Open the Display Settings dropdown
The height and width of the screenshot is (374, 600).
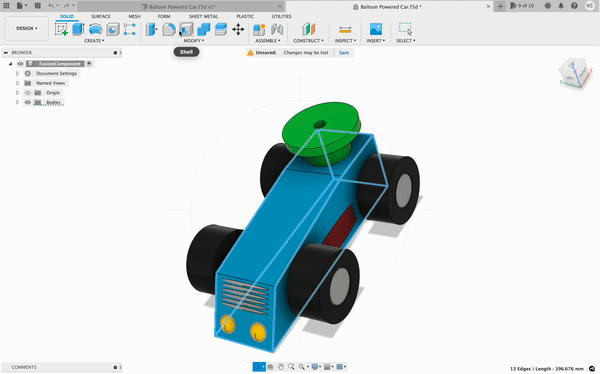point(316,367)
